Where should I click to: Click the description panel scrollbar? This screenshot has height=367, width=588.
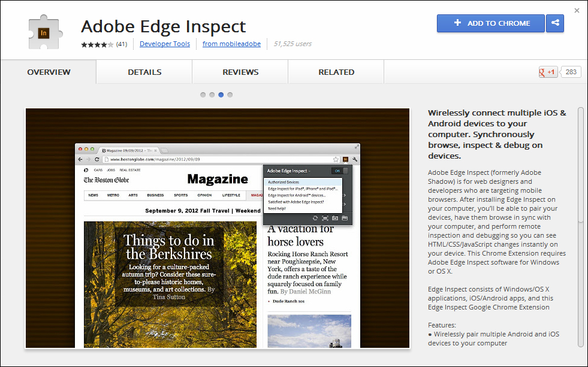point(580,165)
